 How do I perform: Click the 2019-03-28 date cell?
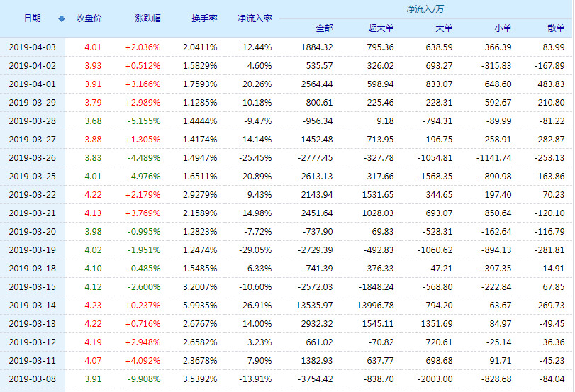click(x=32, y=121)
